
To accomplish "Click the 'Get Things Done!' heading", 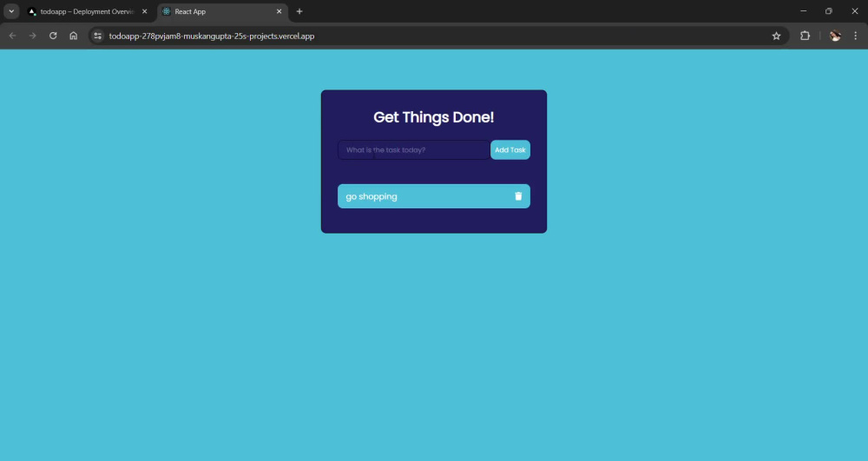I will click(433, 117).
